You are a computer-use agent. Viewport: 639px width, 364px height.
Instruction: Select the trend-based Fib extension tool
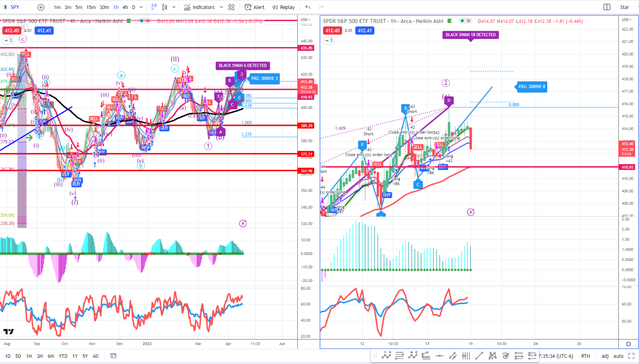coord(519,355)
